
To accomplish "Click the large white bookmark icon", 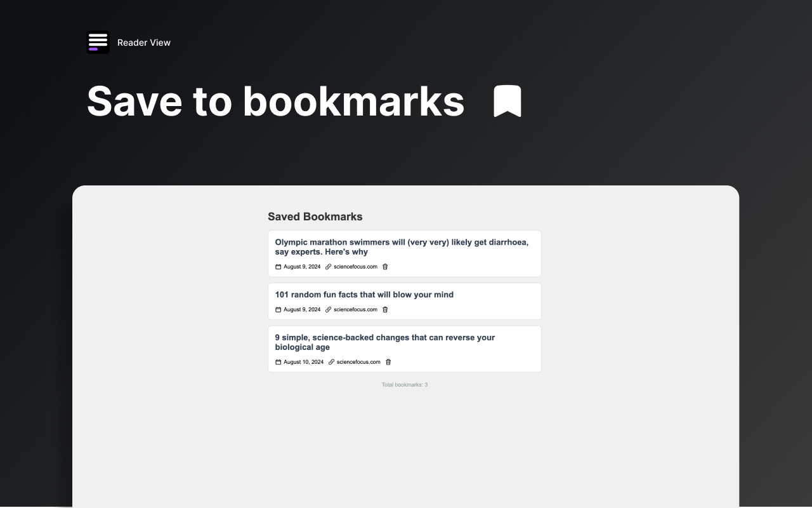I will click(507, 101).
